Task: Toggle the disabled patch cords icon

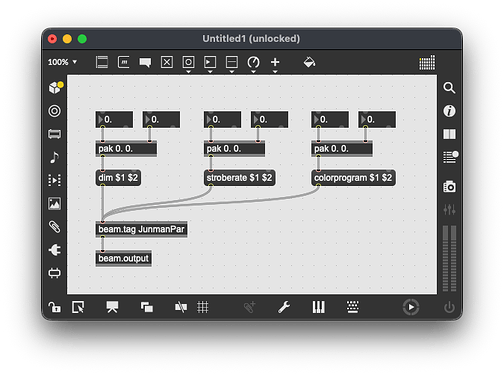Action: pos(181,307)
